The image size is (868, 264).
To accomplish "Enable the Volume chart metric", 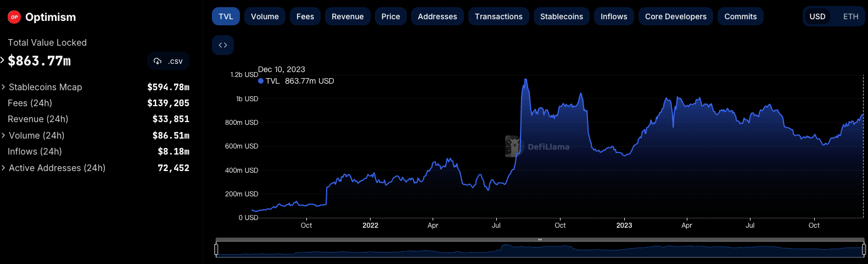I will point(265,16).
